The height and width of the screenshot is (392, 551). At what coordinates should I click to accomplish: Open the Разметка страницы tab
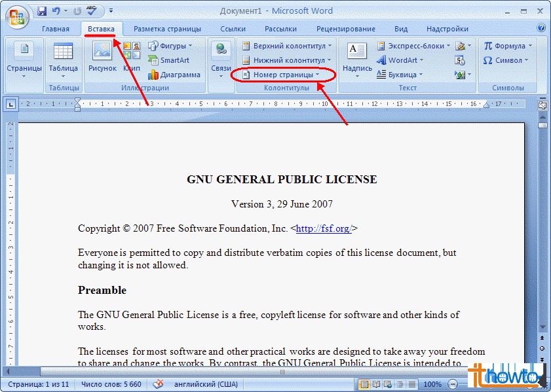167,29
